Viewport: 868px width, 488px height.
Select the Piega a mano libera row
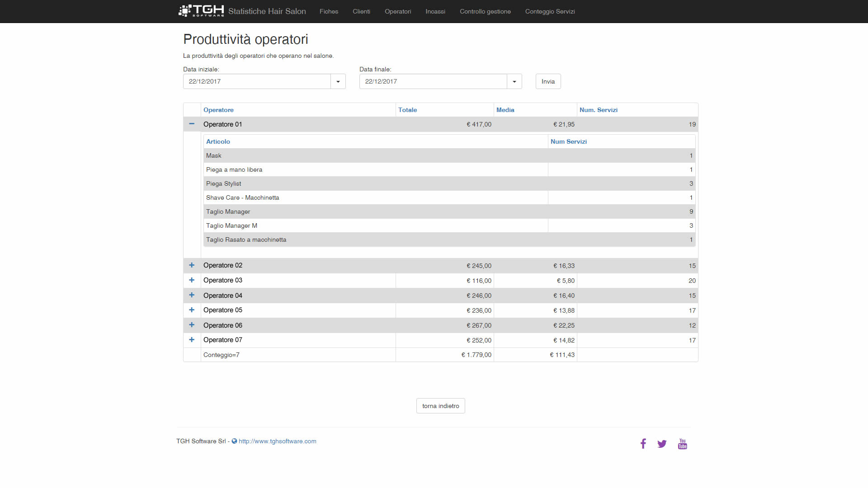click(x=449, y=169)
